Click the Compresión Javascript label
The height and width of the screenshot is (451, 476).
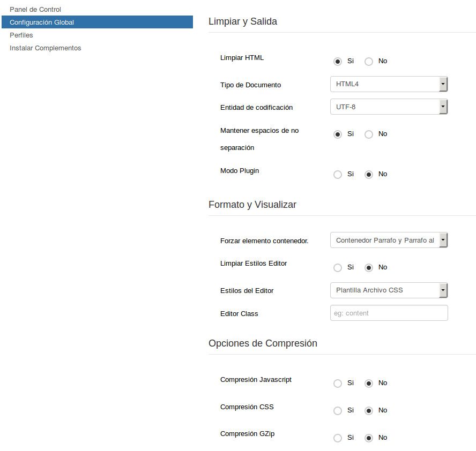pyautogui.click(x=256, y=380)
